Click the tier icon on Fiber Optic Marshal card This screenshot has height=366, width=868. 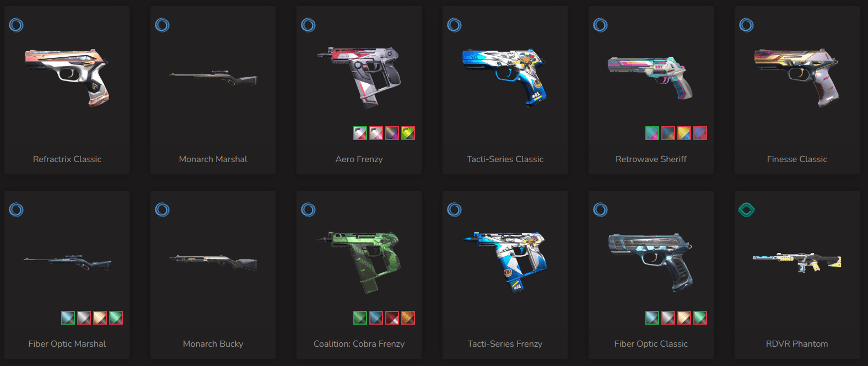click(17, 209)
